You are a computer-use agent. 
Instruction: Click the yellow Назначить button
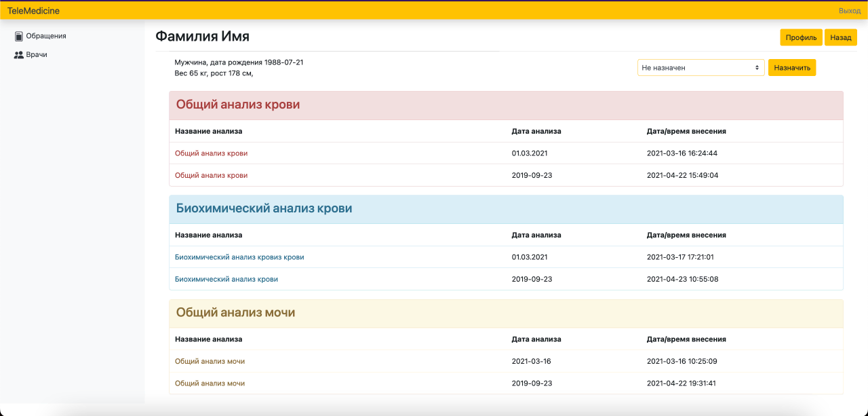click(x=791, y=68)
